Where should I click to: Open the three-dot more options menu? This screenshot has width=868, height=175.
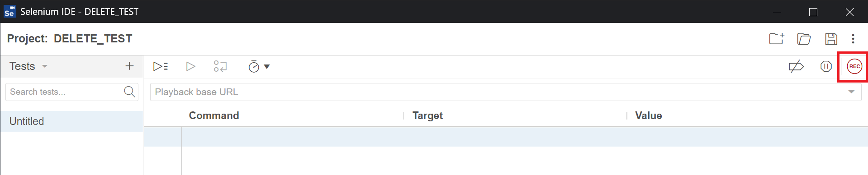853,39
